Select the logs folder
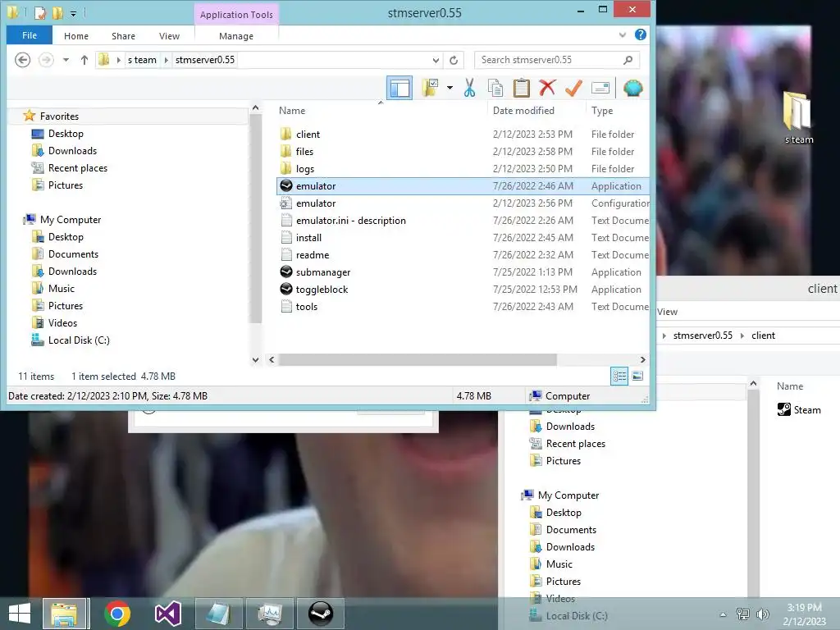 [305, 169]
